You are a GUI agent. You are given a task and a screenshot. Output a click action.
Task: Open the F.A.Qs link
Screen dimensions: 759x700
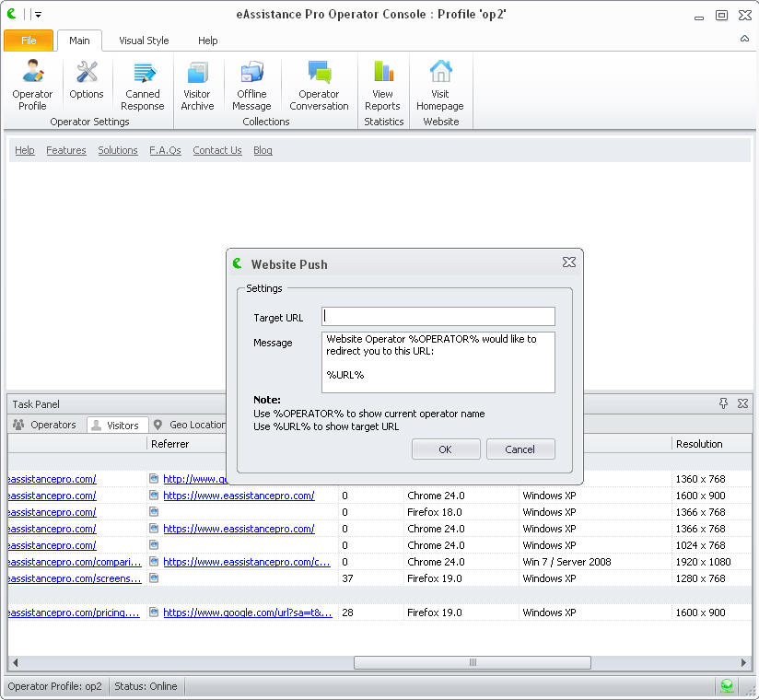click(165, 150)
